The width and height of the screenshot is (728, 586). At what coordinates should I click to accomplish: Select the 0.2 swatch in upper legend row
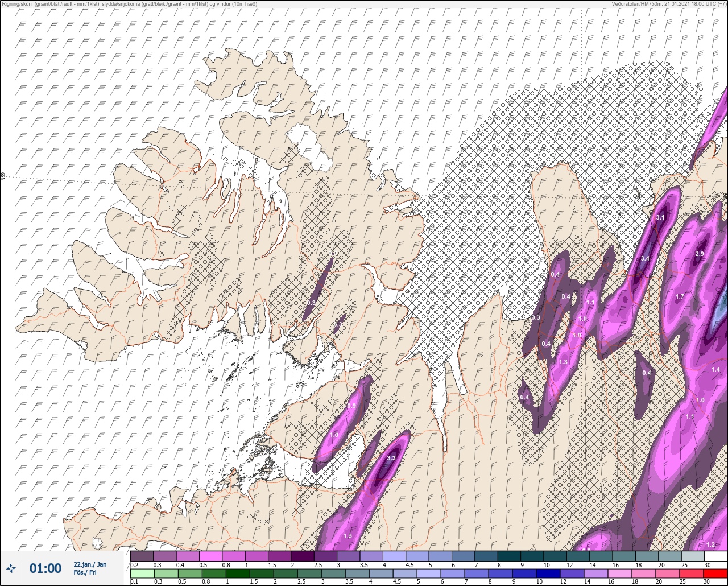142,556
